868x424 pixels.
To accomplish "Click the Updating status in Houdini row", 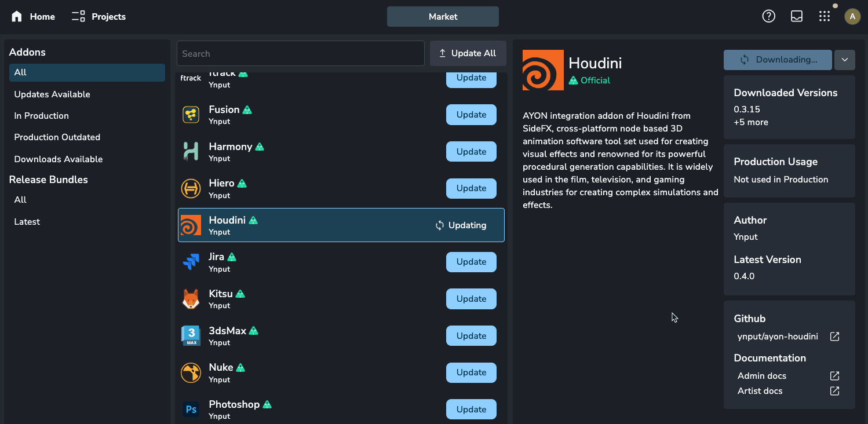I will pos(461,225).
